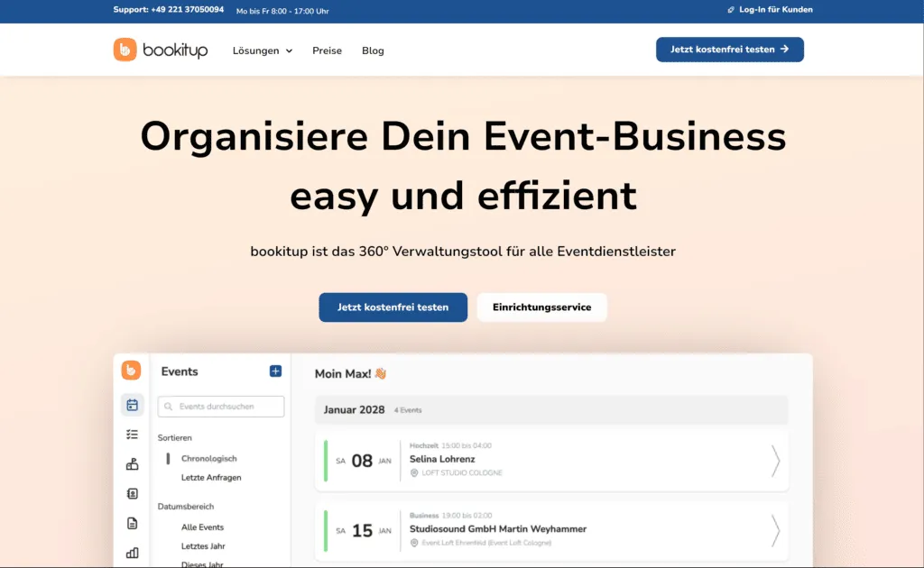The height and width of the screenshot is (568, 924).
Task: Select Chronologisch as the sort order
Action: tap(208, 458)
